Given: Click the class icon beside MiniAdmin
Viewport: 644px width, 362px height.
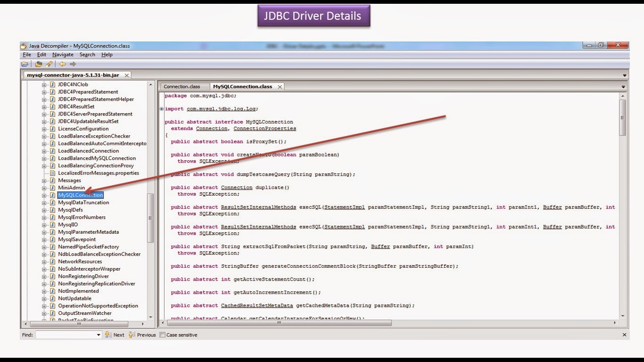Looking at the screenshot, I should (53, 188).
